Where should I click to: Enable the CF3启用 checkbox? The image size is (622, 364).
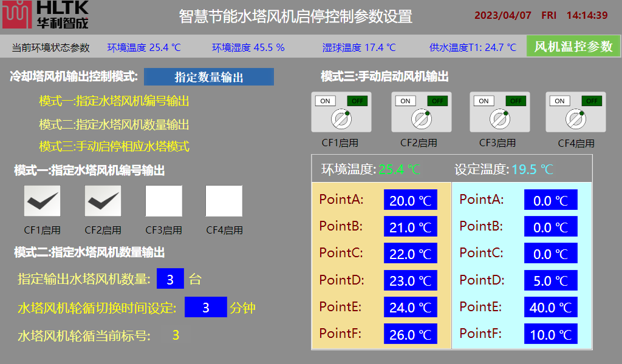(163, 201)
